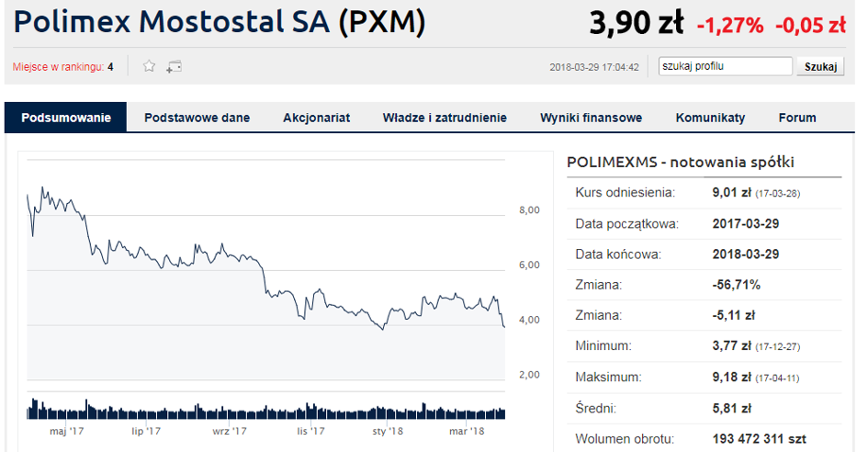868x452 pixels.
Task: Go to Władze i zatrudnienie tab
Action: point(445,118)
